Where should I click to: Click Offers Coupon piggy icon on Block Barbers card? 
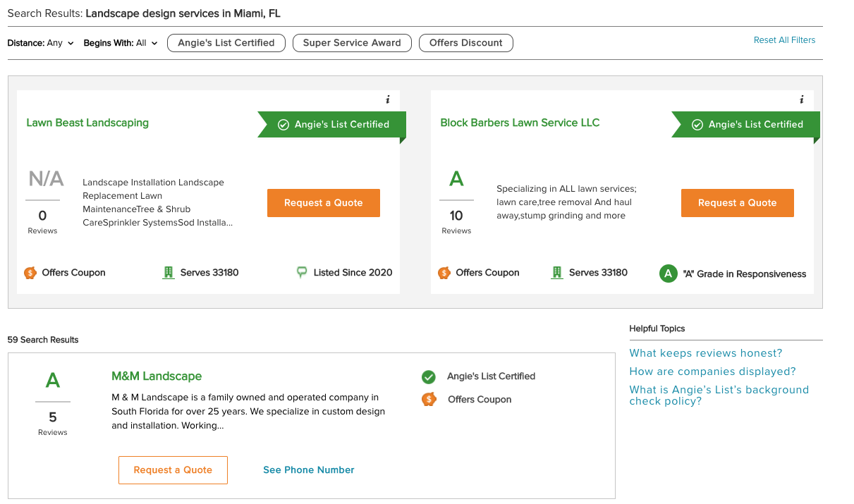[x=444, y=273]
